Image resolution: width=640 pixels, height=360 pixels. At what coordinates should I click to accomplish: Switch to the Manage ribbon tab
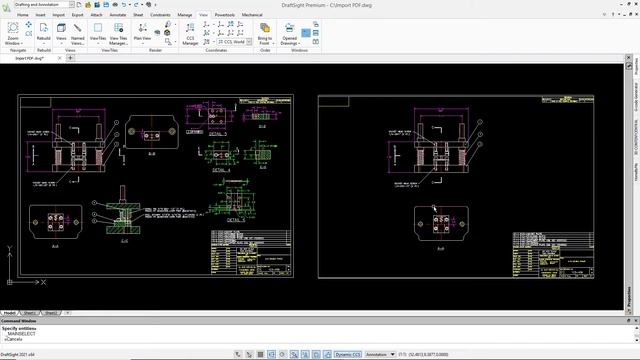coord(184,15)
